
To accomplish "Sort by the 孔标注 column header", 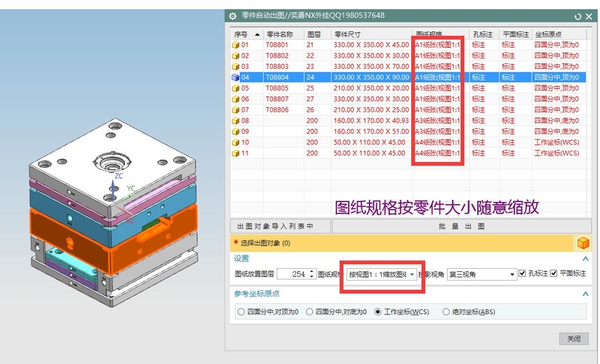I will 484,34.
